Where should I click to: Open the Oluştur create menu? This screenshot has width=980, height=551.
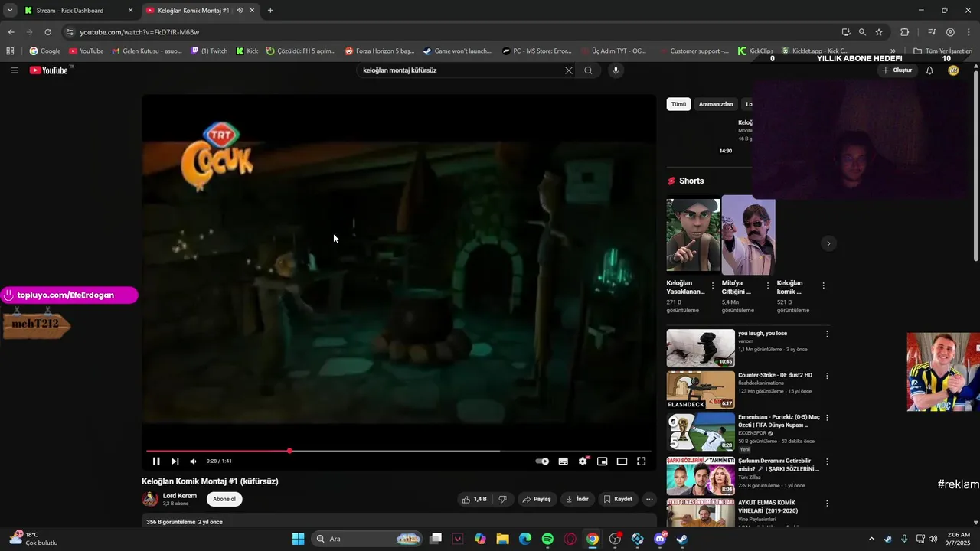[897, 70]
